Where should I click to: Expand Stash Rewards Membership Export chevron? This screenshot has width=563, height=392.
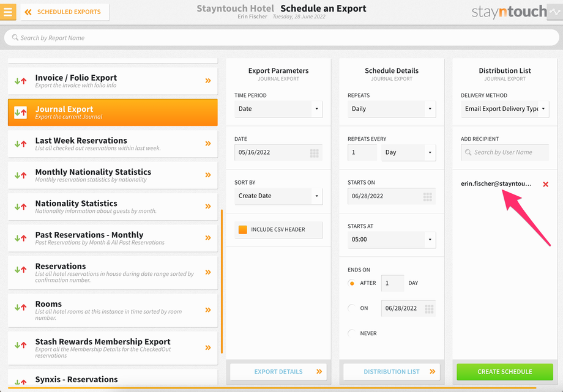pos(208,347)
